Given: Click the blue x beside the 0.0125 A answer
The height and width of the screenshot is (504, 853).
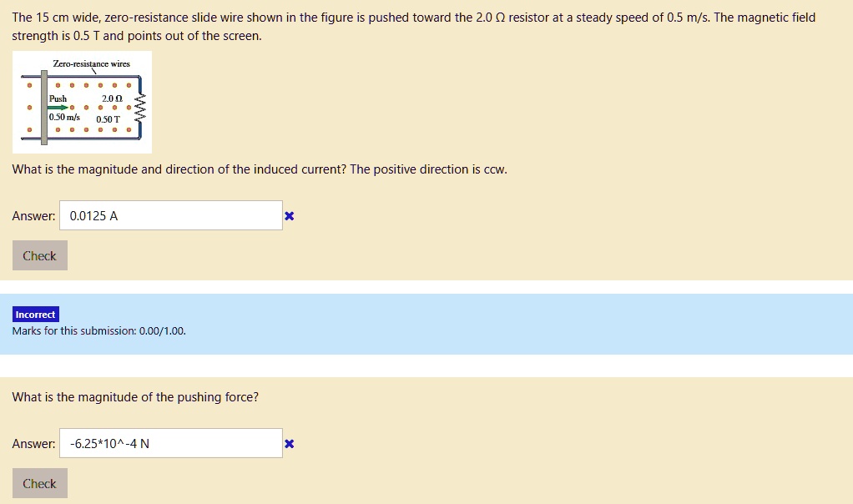Looking at the screenshot, I should point(289,215).
